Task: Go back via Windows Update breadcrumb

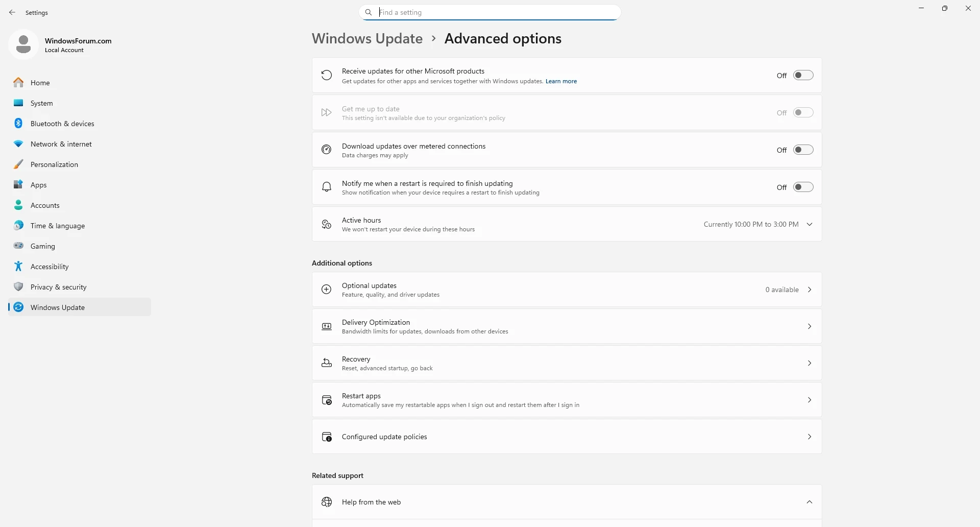Action: (x=367, y=38)
